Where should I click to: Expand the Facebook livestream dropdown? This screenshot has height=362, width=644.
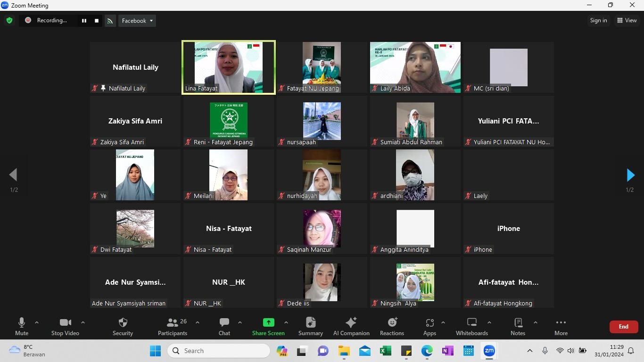[137, 21]
